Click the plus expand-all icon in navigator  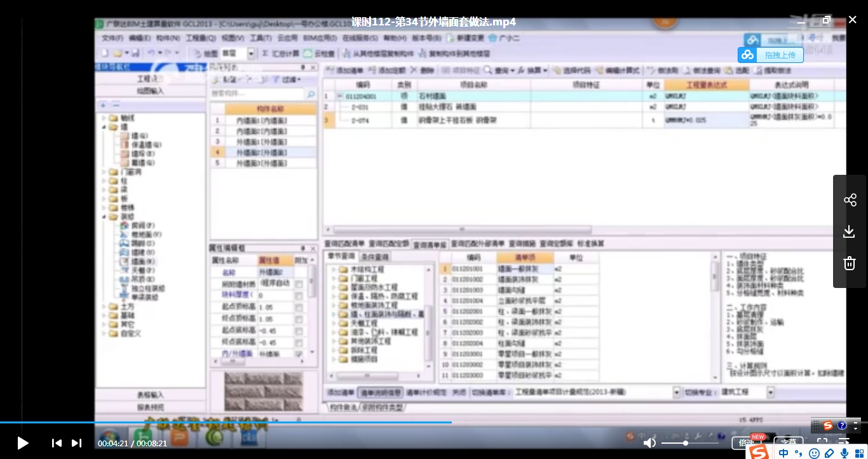(103, 105)
